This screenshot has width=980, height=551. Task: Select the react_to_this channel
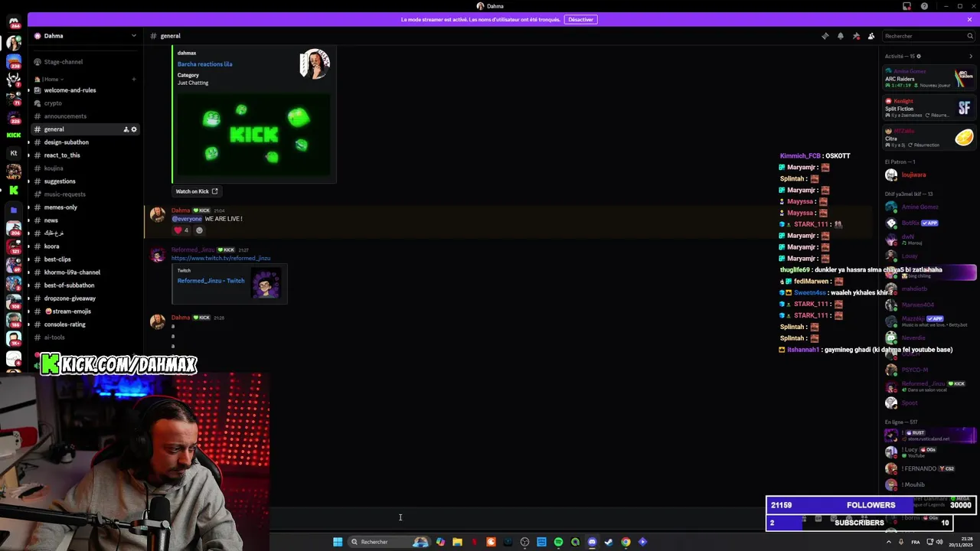[85, 155]
